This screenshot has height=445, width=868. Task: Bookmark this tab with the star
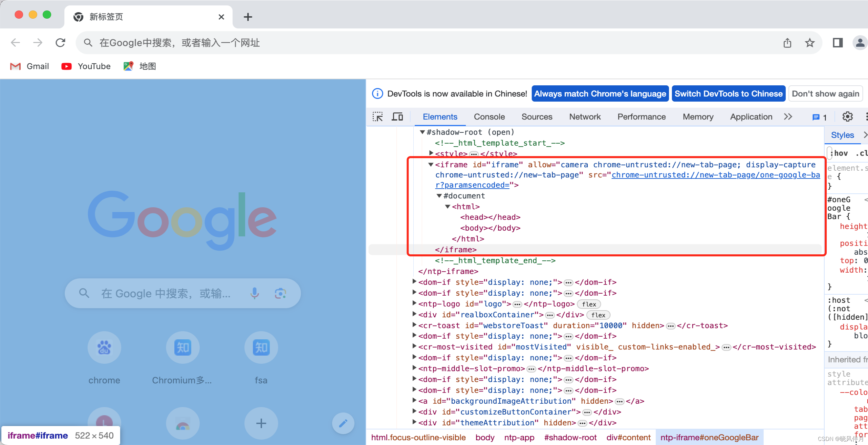click(809, 43)
